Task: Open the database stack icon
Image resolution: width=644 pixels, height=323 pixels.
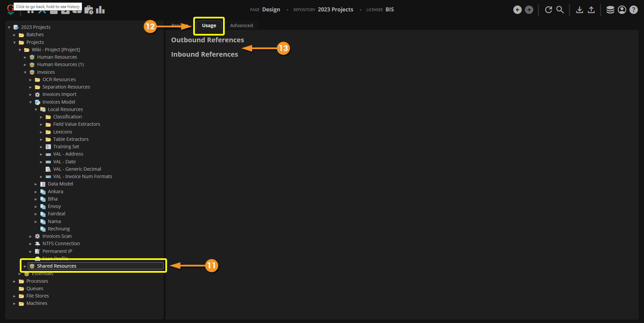Action: [610, 10]
